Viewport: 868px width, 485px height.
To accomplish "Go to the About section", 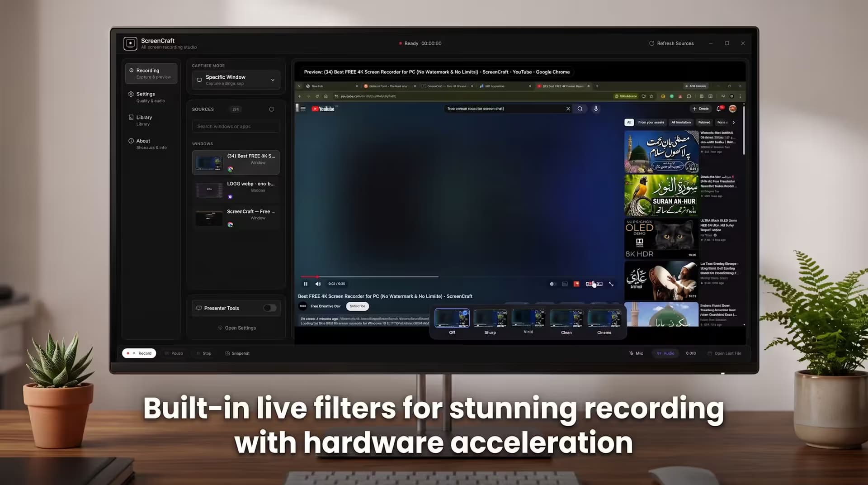I will [x=151, y=144].
